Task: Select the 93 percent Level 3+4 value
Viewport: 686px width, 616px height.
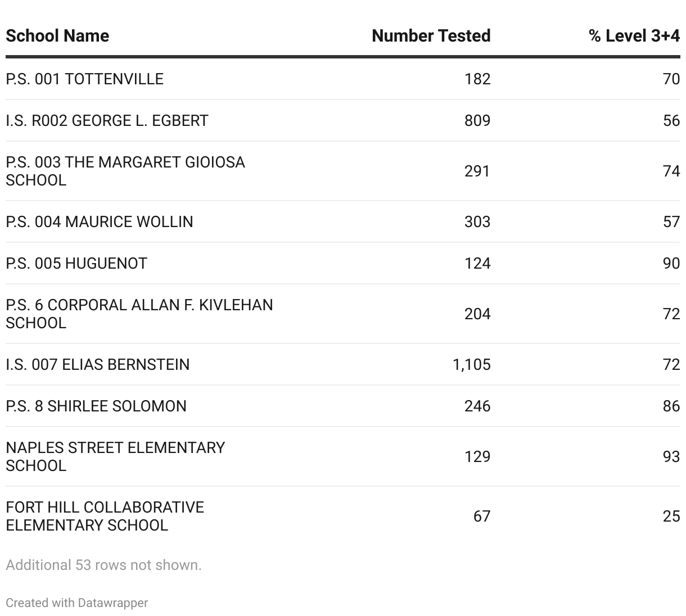Action: pyautogui.click(x=671, y=456)
